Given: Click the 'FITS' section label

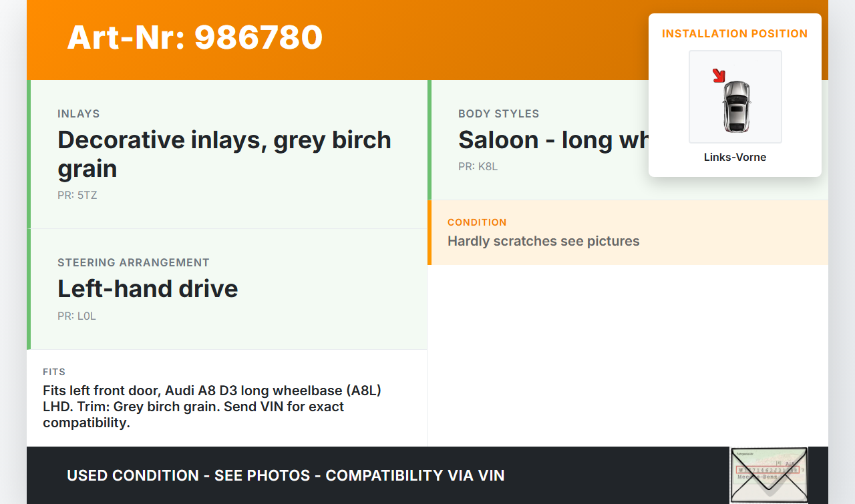Looking at the screenshot, I should pyautogui.click(x=54, y=372).
